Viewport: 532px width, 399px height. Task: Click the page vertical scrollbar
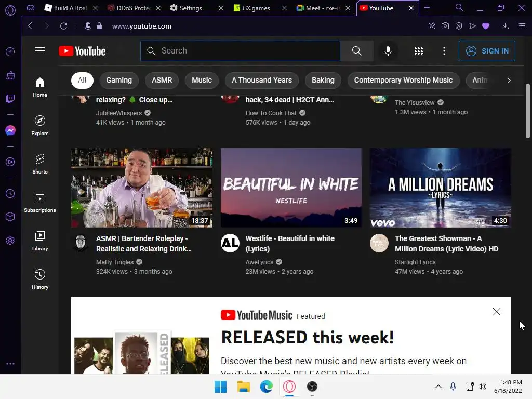(528, 111)
